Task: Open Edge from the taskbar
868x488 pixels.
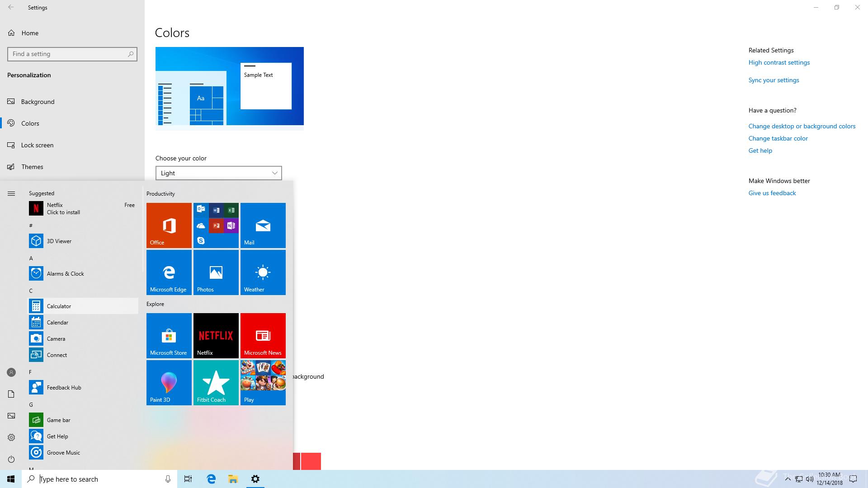Action: 211,479
